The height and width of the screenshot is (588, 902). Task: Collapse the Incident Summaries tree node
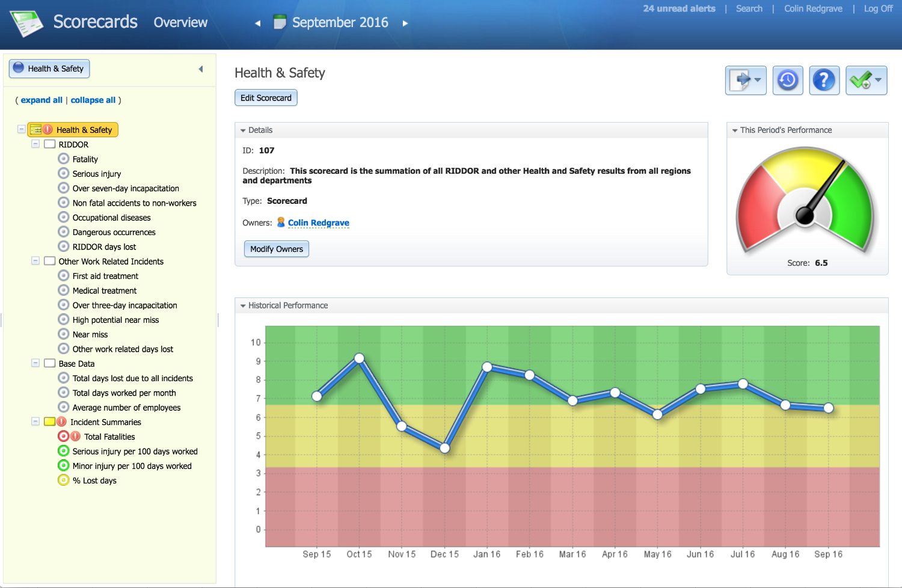pos(35,421)
